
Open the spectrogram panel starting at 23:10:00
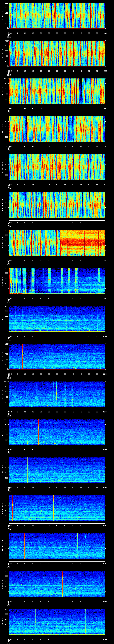coord(57,357)
